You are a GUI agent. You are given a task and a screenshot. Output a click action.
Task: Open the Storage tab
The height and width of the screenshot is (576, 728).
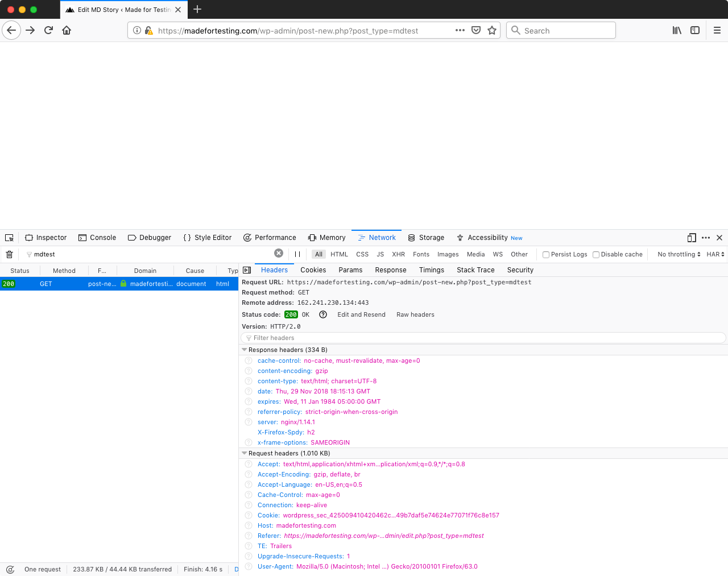click(x=426, y=238)
